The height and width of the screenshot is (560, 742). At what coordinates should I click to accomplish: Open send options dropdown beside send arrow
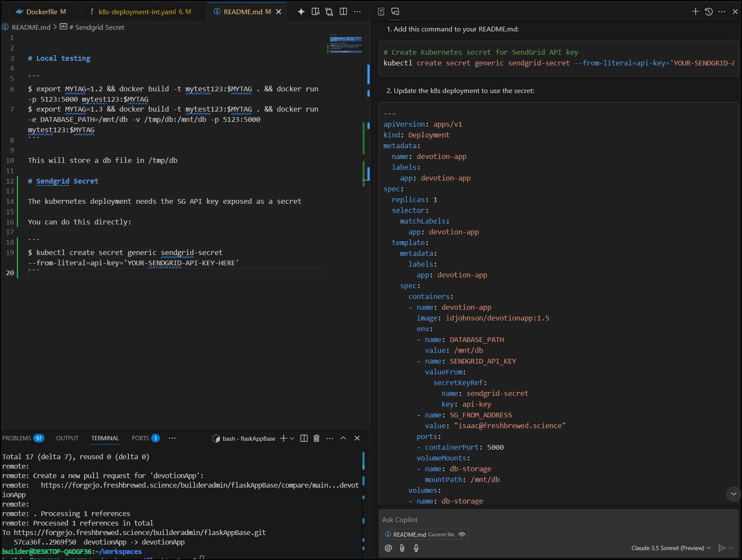731,548
